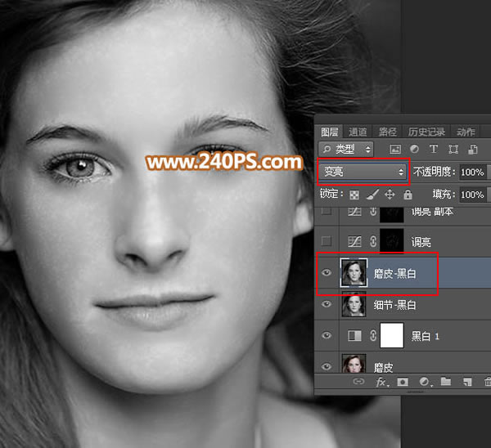Switch to the 通道 tab
Image resolution: width=491 pixels, height=448 pixels.
point(358,132)
